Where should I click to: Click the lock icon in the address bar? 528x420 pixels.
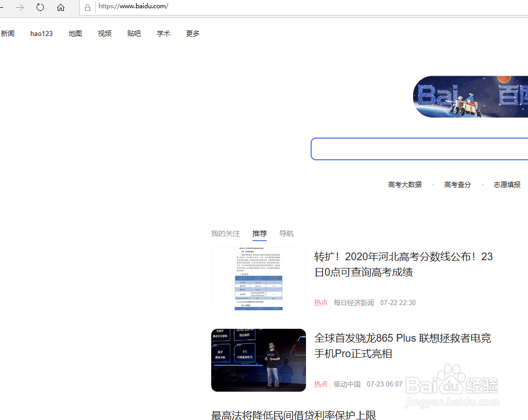click(88, 7)
